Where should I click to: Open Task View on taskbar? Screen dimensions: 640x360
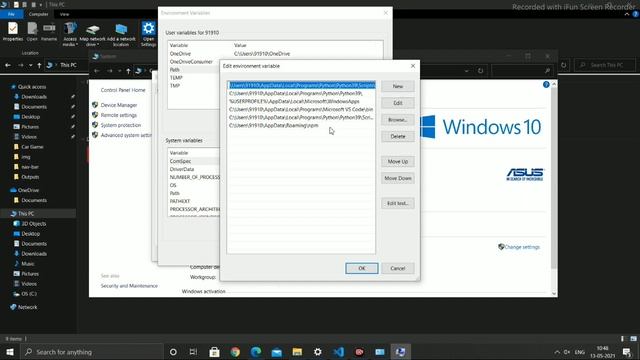point(193,352)
